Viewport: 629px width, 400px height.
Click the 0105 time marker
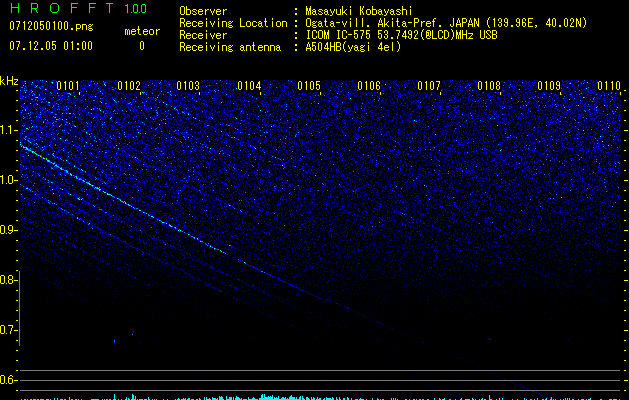[x=309, y=86]
